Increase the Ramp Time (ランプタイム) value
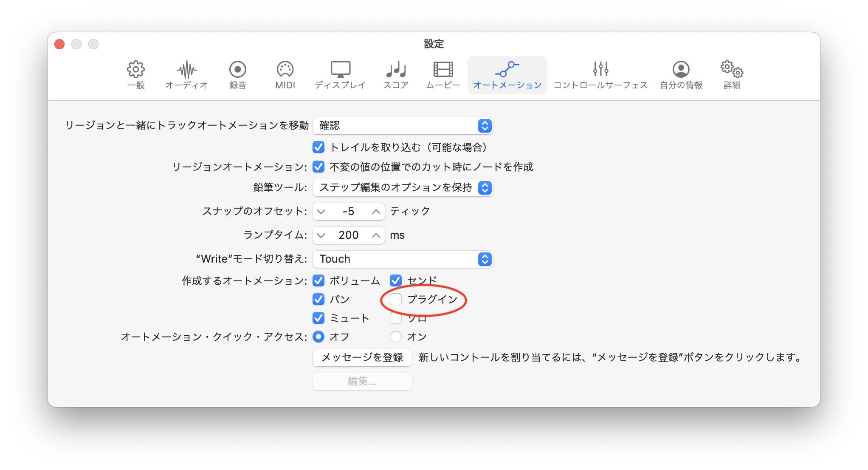Image resolution: width=868 pixels, height=470 pixels. (x=376, y=235)
